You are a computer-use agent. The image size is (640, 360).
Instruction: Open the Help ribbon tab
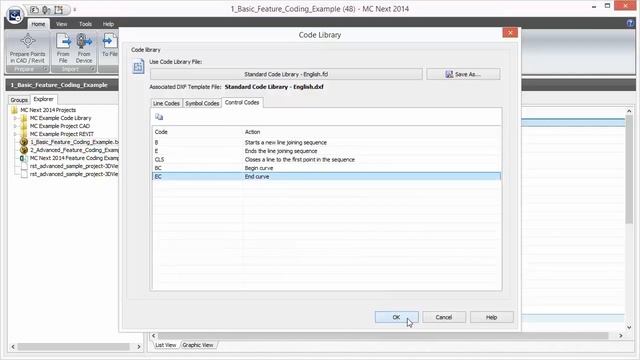pyautogui.click(x=108, y=24)
